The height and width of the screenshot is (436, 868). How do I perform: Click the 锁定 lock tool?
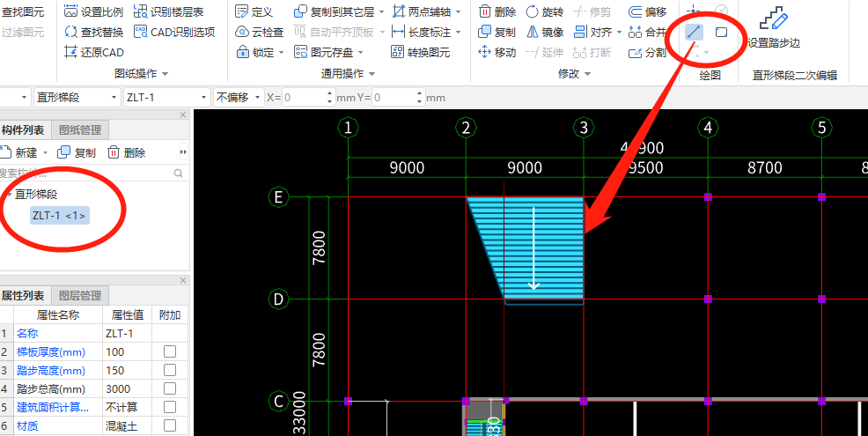[x=256, y=53]
